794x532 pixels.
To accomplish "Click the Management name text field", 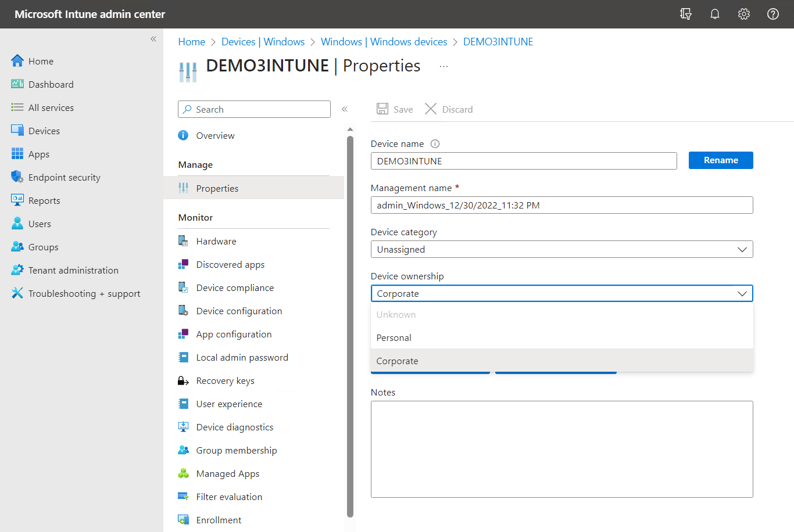I will tap(561, 205).
